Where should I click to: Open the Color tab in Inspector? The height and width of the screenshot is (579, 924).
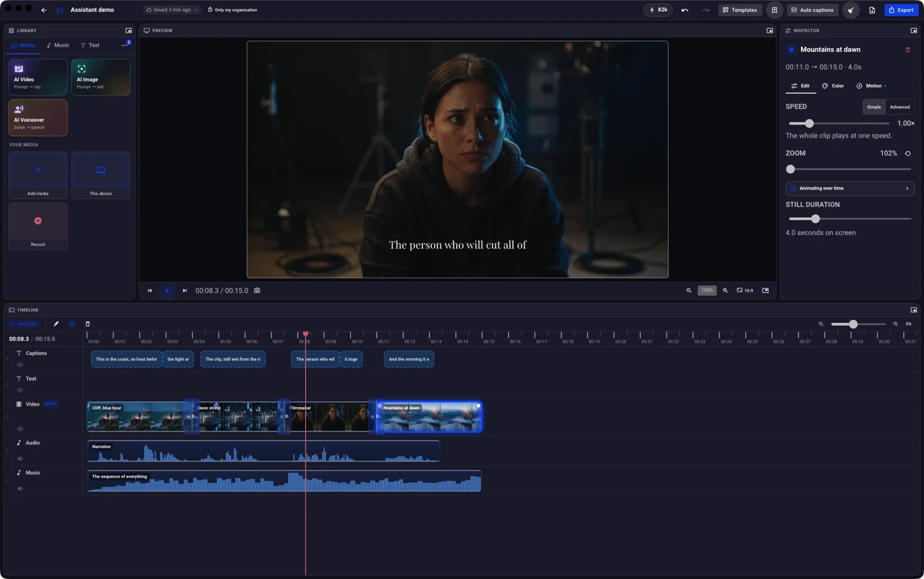[833, 86]
